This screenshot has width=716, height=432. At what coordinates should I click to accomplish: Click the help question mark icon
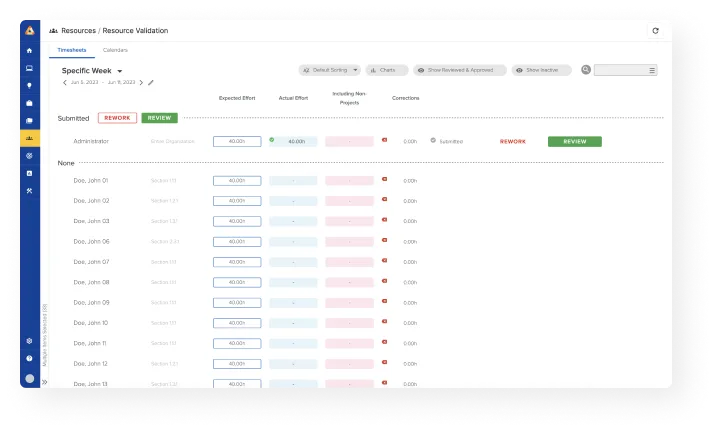[x=30, y=358]
